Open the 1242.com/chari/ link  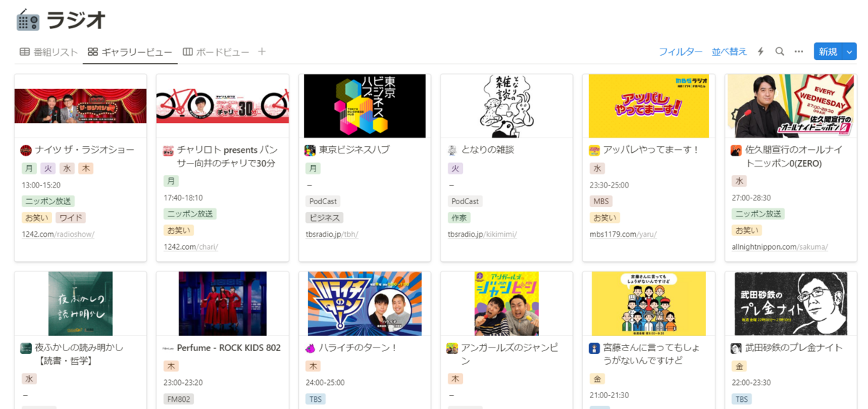[191, 247]
